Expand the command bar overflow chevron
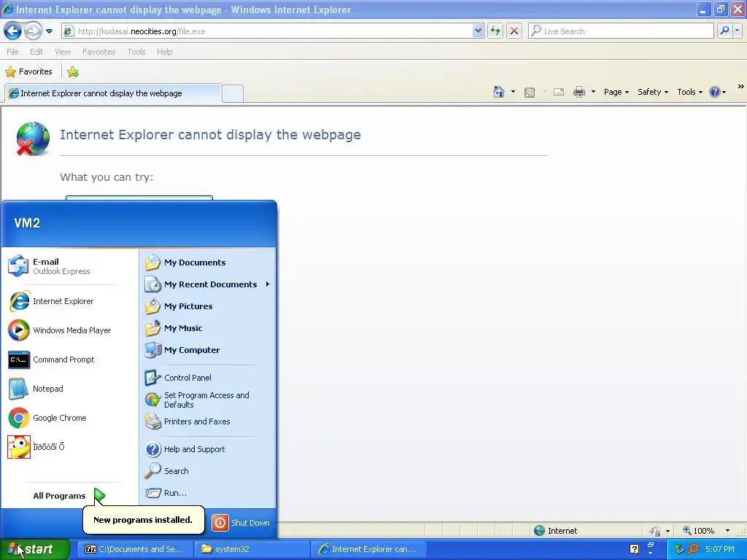This screenshot has width=747, height=560. [741, 87]
